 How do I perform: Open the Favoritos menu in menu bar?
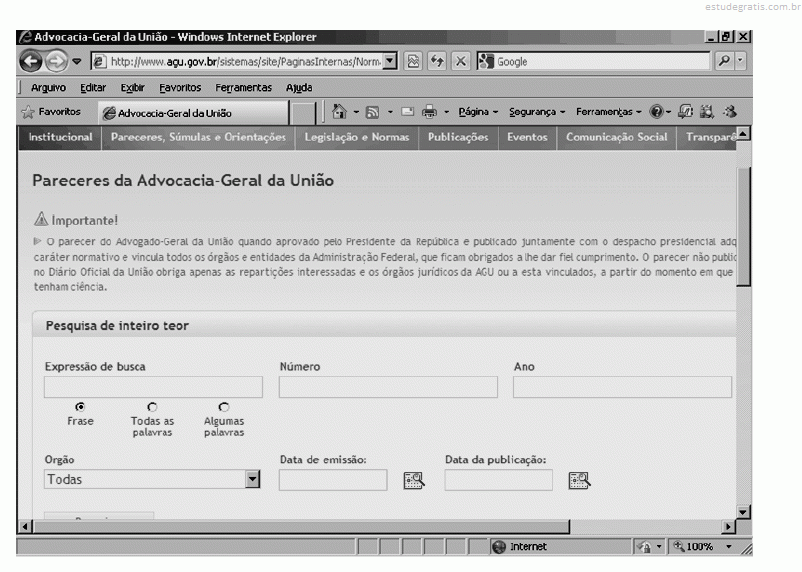point(180,87)
